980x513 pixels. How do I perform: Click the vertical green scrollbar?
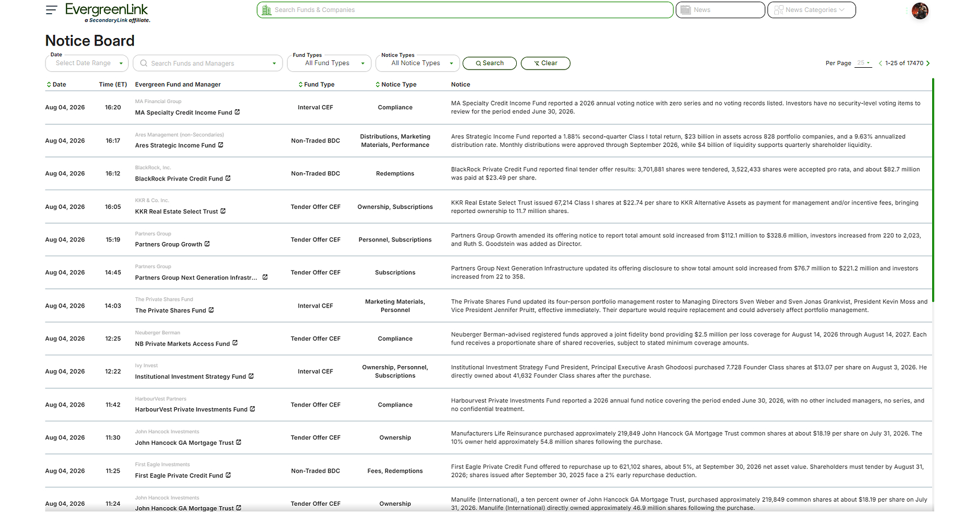(x=933, y=191)
